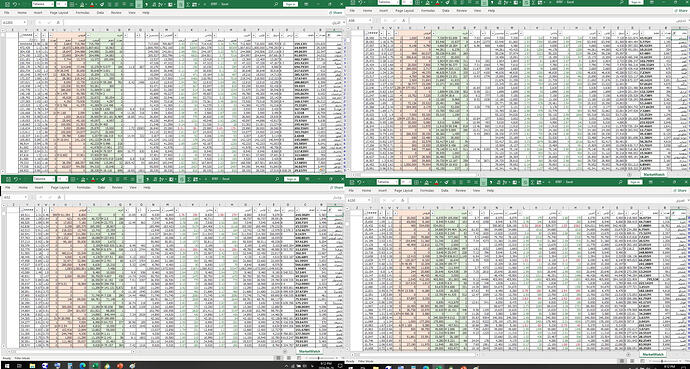Open File Explorer from left taskbar

33,365
